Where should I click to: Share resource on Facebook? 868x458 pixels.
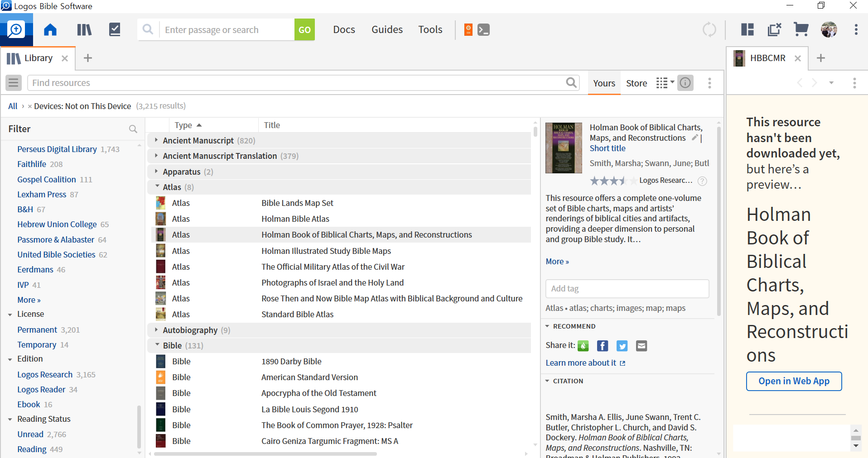[603, 346]
